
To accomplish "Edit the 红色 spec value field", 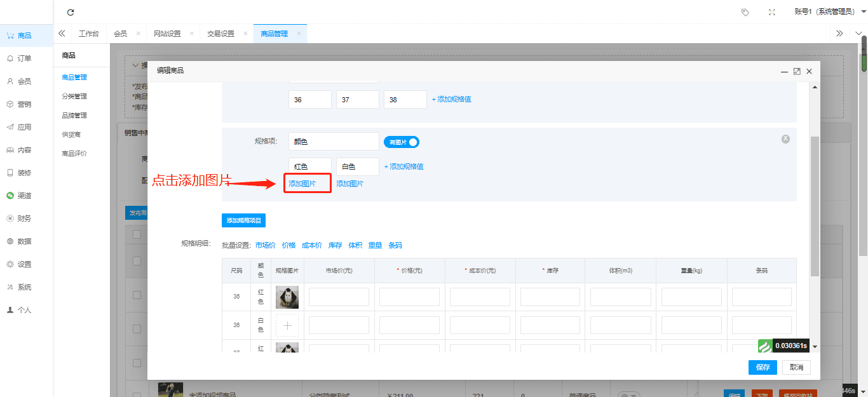I will point(310,167).
